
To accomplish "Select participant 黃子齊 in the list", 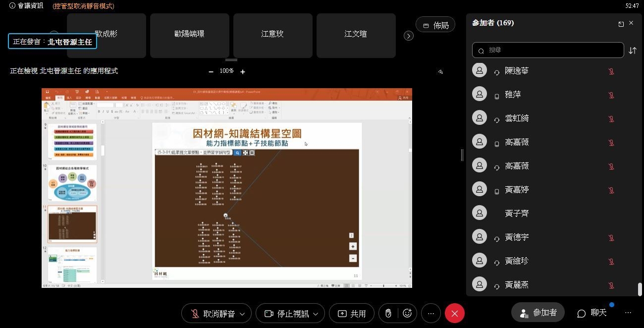I will pyautogui.click(x=517, y=213).
